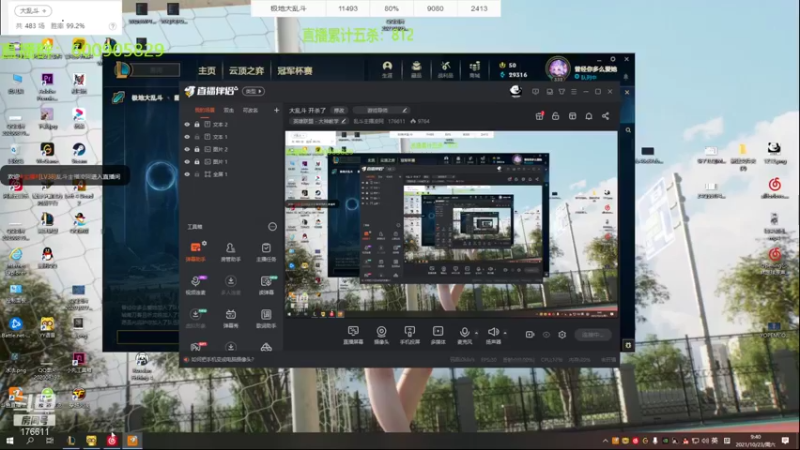The width and height of the screenshot is (800, 450).
Task: Toggle the lock on the 图片 1 layer
Action: [x=197, y=162]
